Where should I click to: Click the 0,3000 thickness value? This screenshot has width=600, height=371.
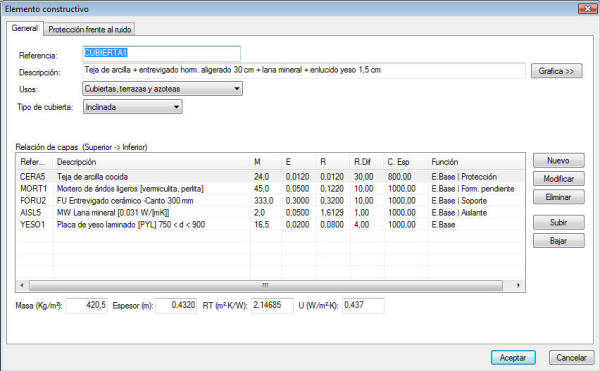[x=297, y=200]
